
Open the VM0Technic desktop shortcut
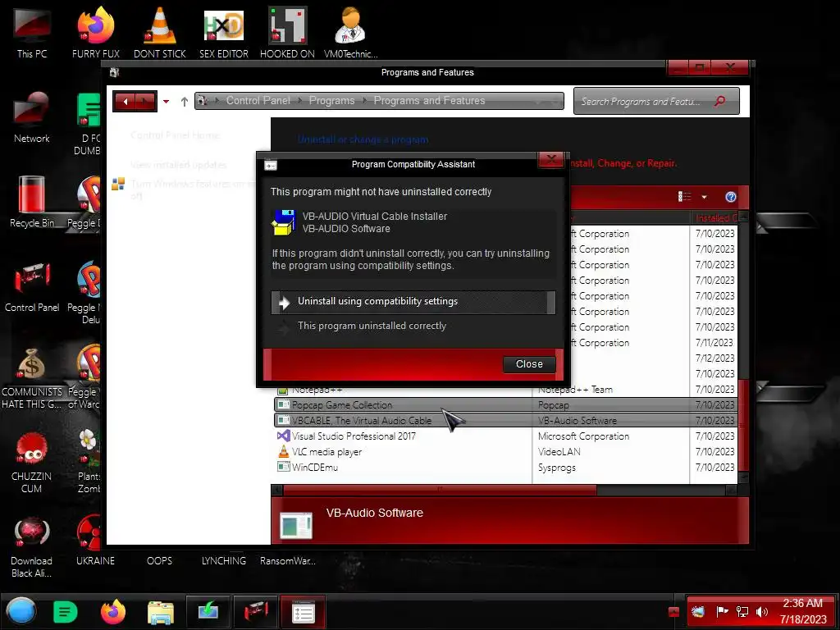[x=350, y=32]
